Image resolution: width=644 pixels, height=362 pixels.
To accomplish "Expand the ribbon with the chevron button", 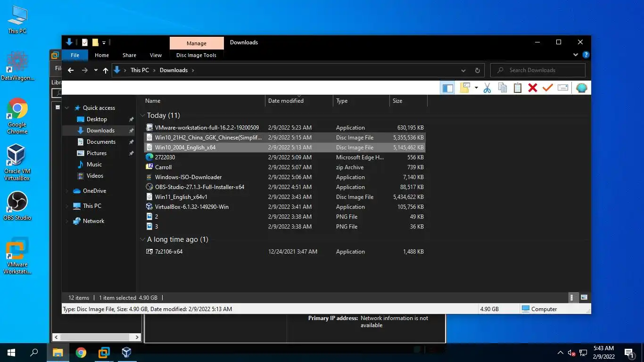I will tap(576, 55).
